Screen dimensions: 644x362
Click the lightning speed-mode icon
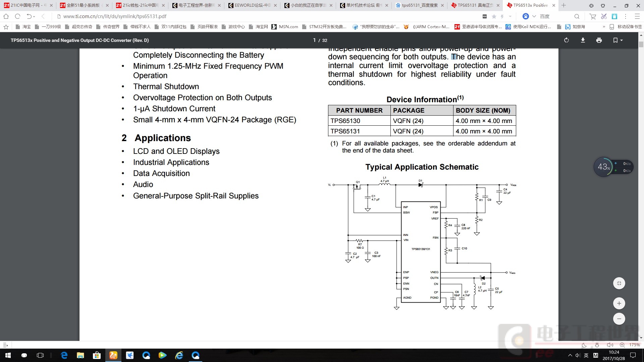tap(502, 16)
